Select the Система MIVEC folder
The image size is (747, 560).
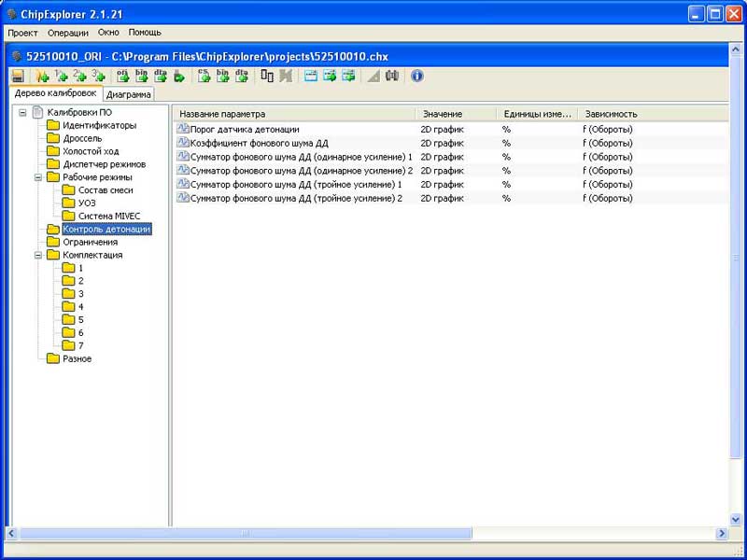102,216
